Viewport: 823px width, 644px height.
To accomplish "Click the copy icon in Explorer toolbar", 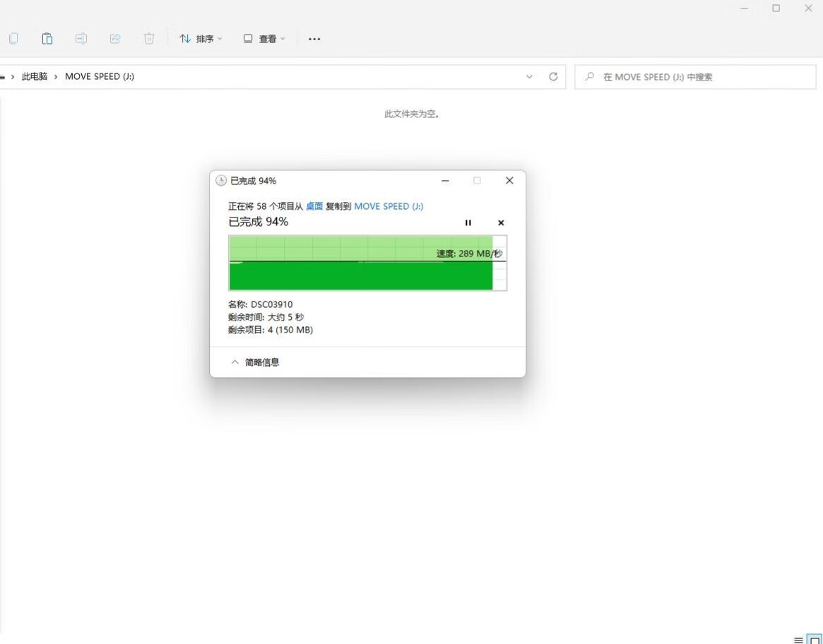I will click(x=13, y=38).
